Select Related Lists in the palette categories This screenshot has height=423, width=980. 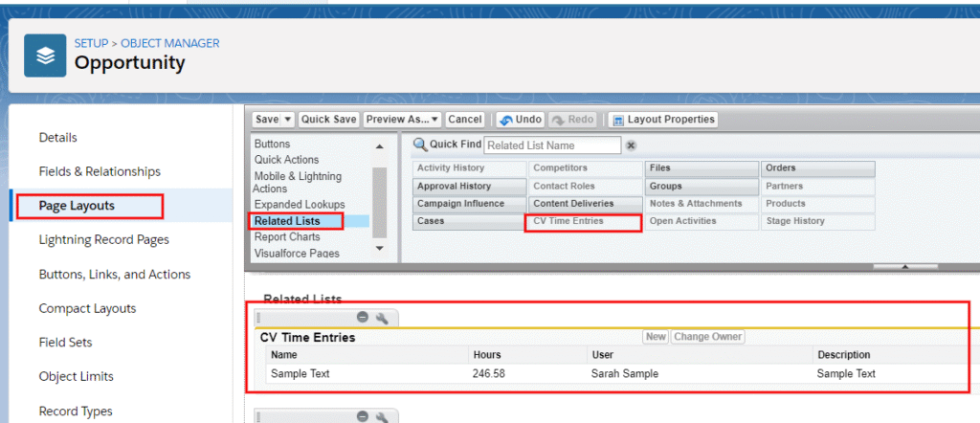click(x=287, y=221)
